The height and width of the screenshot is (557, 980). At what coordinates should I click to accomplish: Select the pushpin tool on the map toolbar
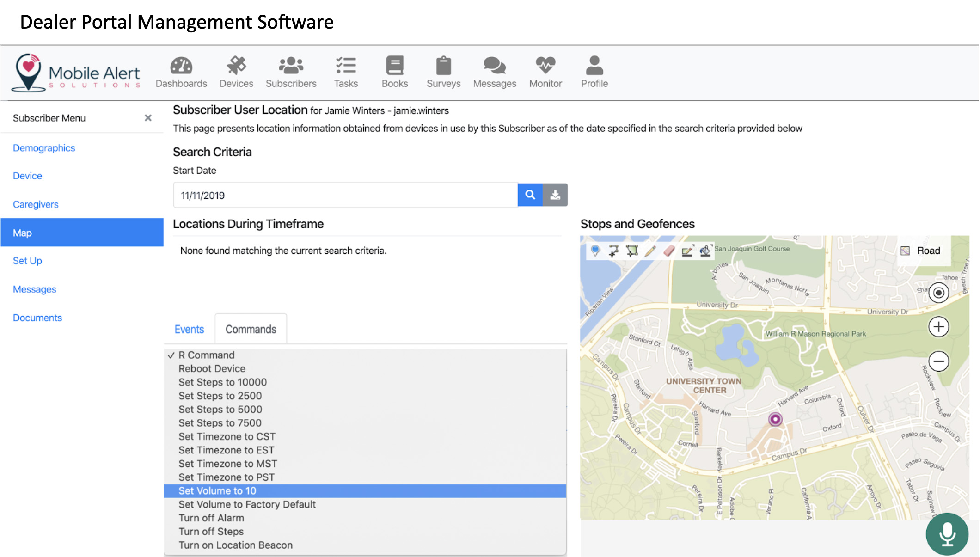(595, 251)
